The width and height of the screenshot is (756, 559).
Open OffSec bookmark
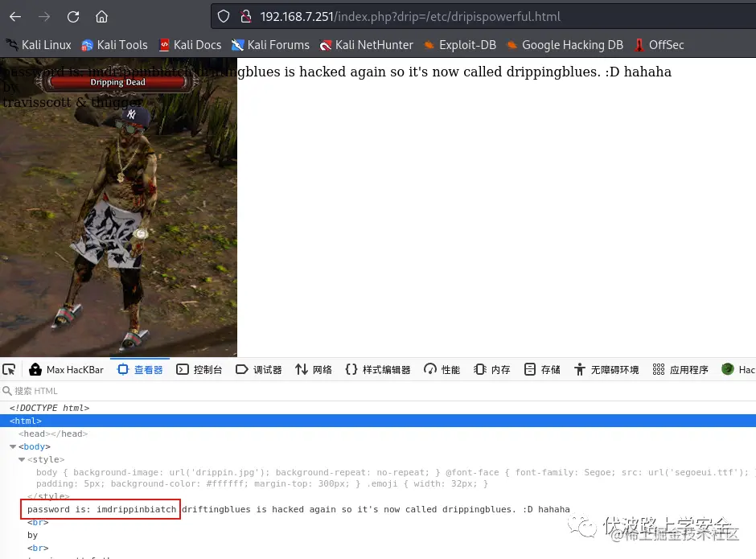tap(659, 45)
